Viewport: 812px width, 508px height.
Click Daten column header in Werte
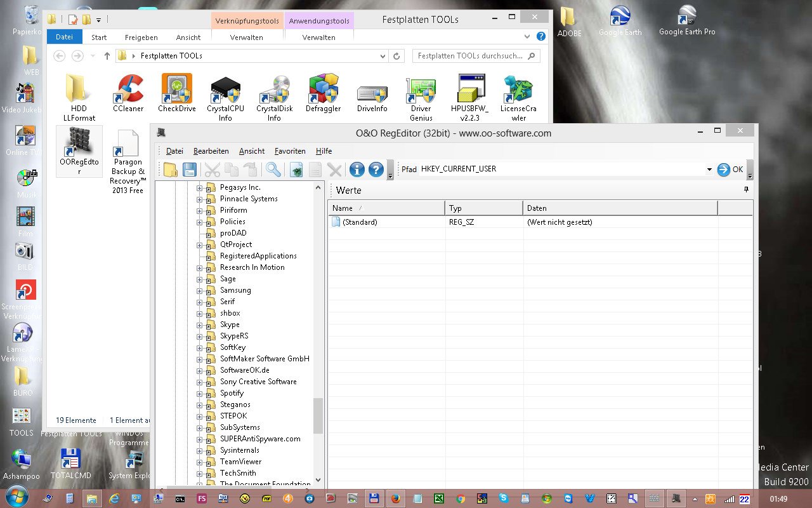[x=620, y=208]
